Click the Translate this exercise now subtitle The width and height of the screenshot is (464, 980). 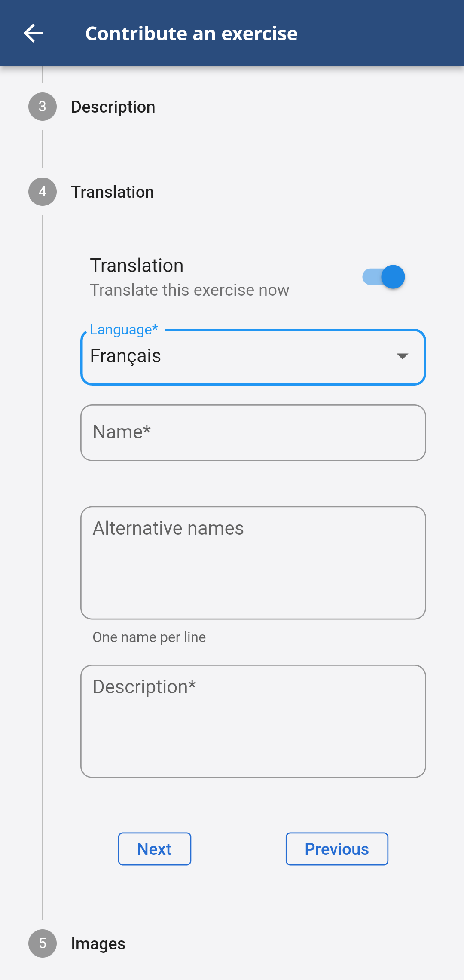click(189, 290)
